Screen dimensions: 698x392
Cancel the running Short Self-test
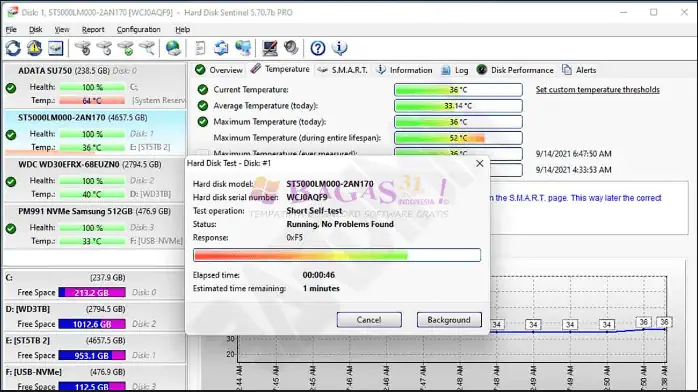369,319
